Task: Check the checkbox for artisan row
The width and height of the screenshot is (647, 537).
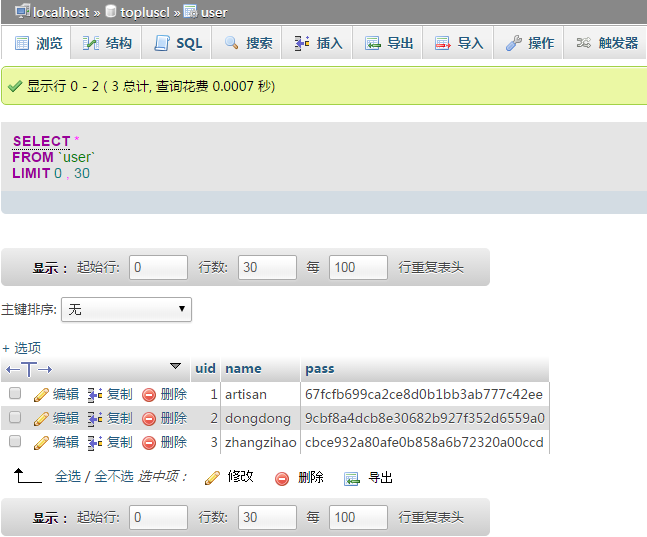Action: 15,395
